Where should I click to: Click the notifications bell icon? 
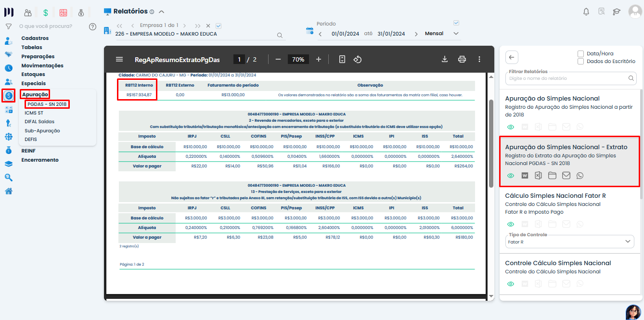tap(586, 12)
